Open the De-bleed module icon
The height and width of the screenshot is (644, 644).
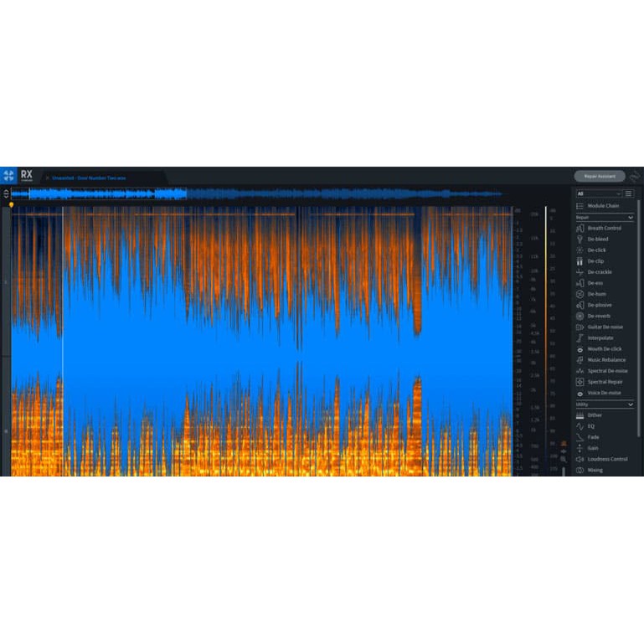tap(580, 239)
